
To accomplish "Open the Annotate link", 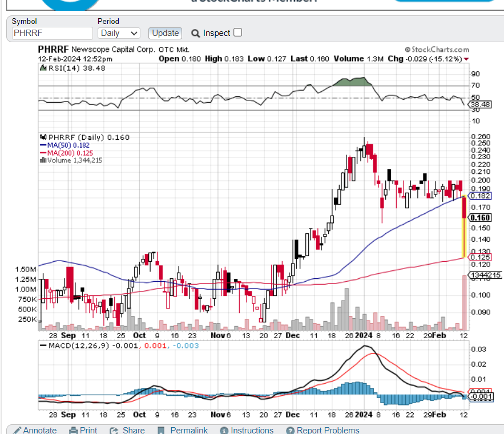I will (39, 430).
